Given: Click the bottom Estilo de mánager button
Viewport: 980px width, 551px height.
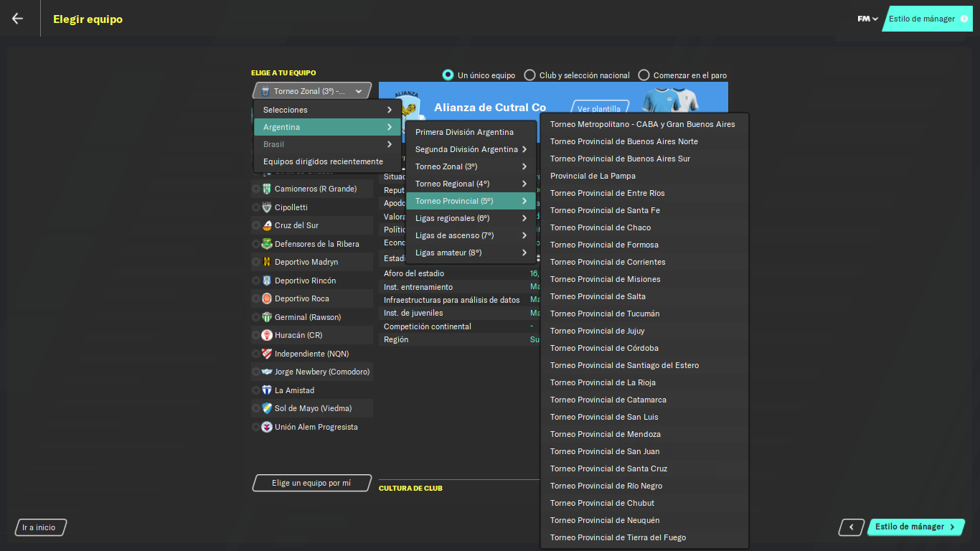Looking at the screenshot, I should pyautogui.click(x=916, y=527).
